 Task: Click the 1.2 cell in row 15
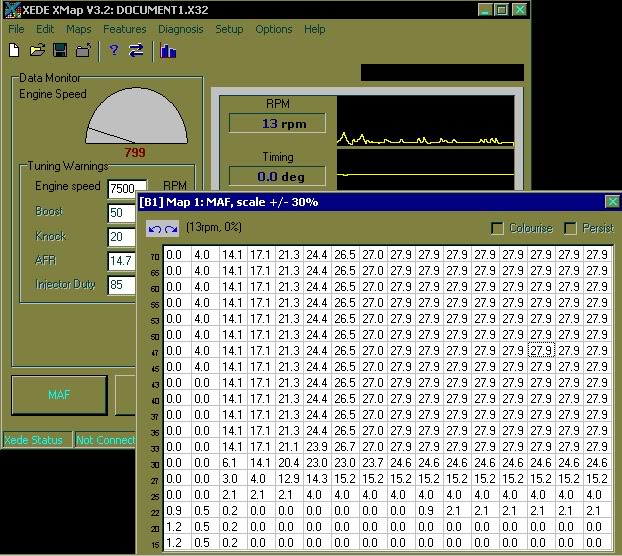[x=177, y=543]
